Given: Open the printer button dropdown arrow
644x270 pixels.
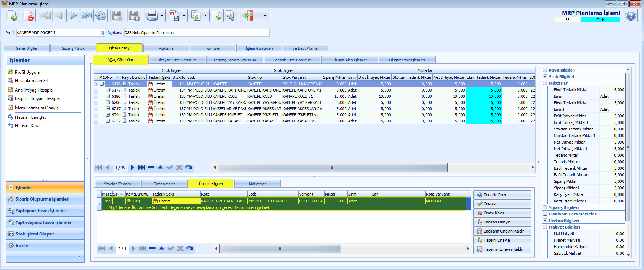Looking at the screenshot, I should (x=162, y=16).
